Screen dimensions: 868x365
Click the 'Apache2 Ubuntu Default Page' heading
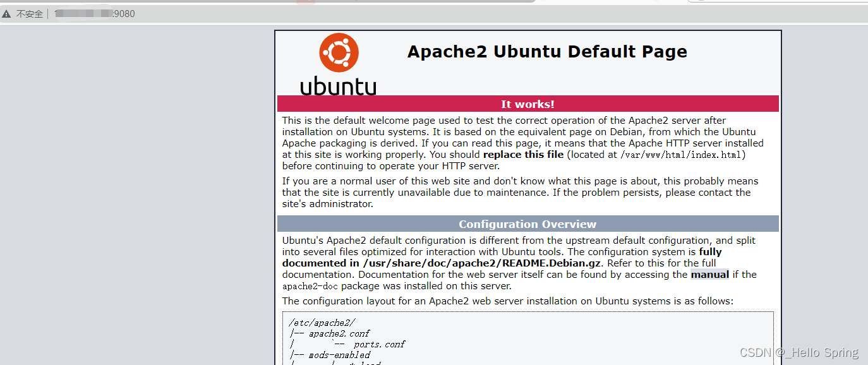tap(547, 52)
